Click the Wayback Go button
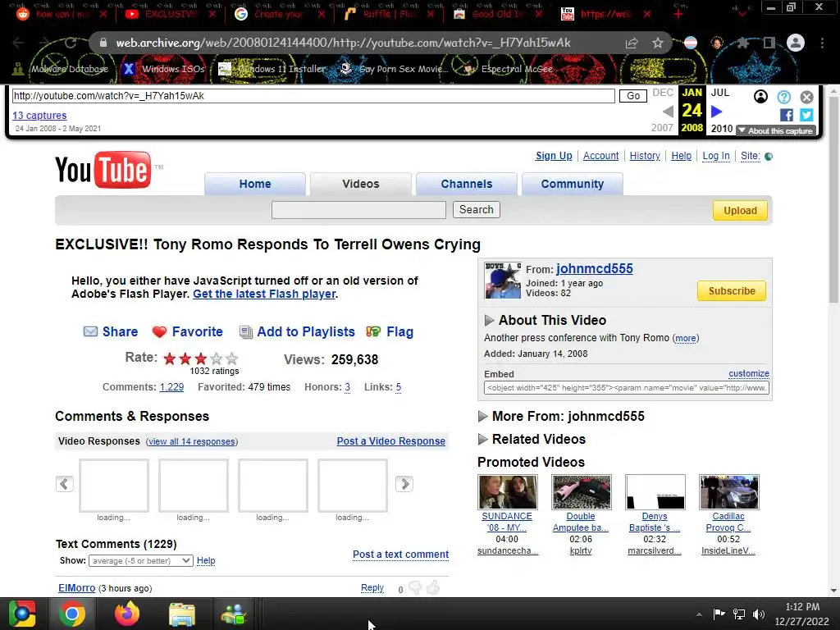This screenshot has width=840, height=630. [x=633, y=96]
